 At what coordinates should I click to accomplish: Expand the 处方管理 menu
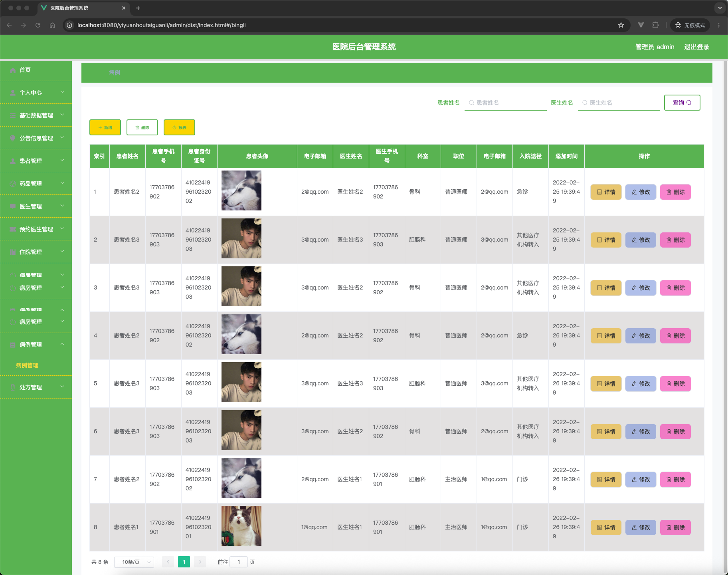pyautogui.click(x=36, y=387)
